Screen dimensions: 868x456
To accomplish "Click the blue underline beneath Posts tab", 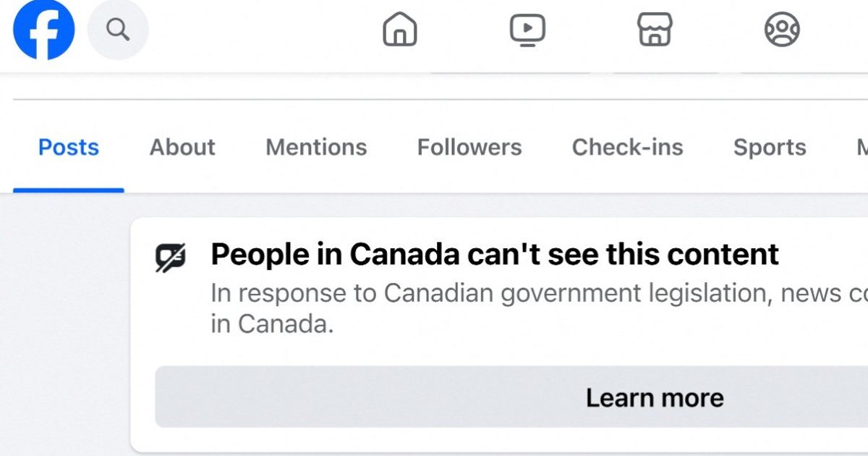I will [69, 190].
